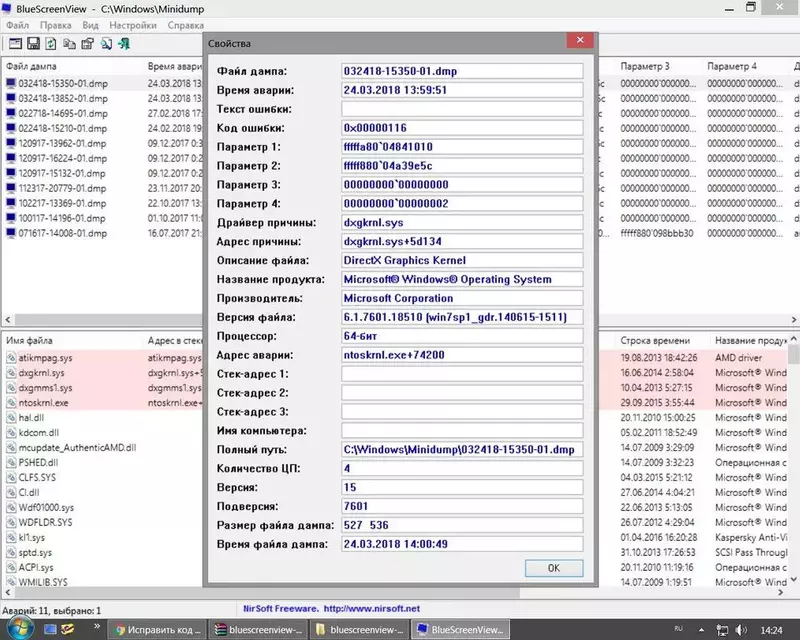This screenshot has width=800, height=640.
Task: Click the file icon beside hal.dll
Action: coord(11,417)
